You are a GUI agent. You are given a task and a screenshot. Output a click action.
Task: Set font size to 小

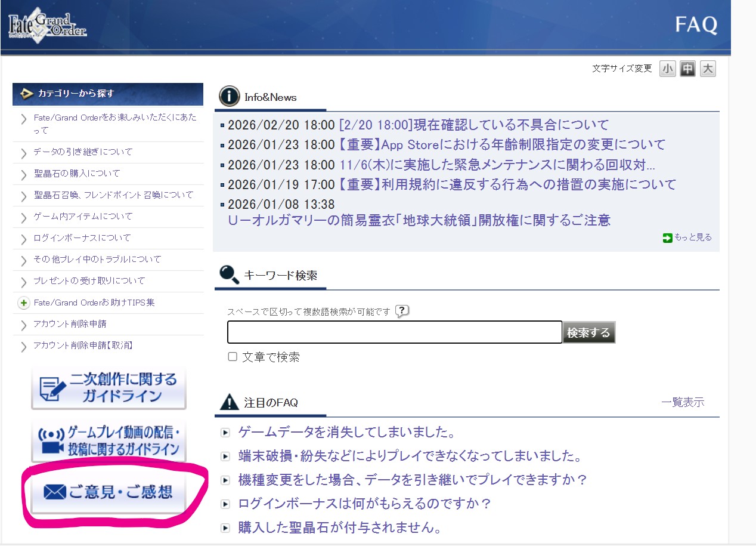(x=668, y=69)
